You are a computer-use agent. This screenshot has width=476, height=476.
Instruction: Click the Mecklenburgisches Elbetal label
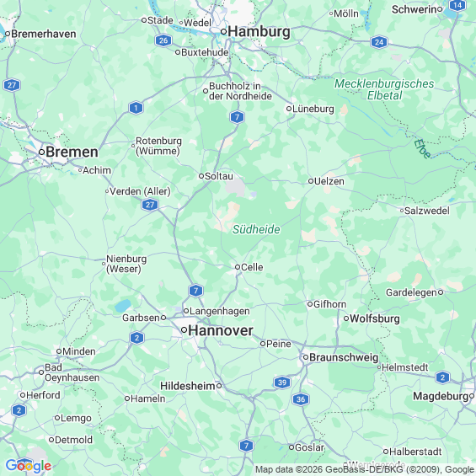pos(384,89)
